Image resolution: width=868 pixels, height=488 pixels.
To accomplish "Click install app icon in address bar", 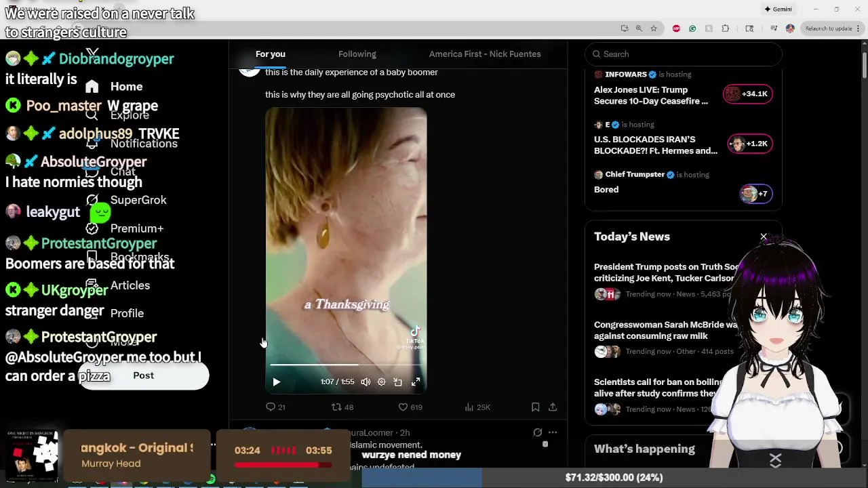I will tap(624, 28).
